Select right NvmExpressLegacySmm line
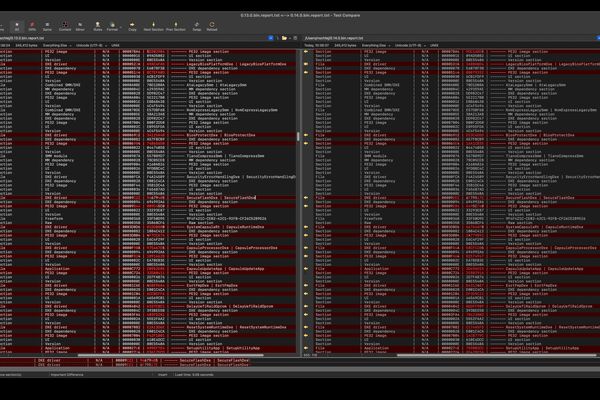 [457, 110]
